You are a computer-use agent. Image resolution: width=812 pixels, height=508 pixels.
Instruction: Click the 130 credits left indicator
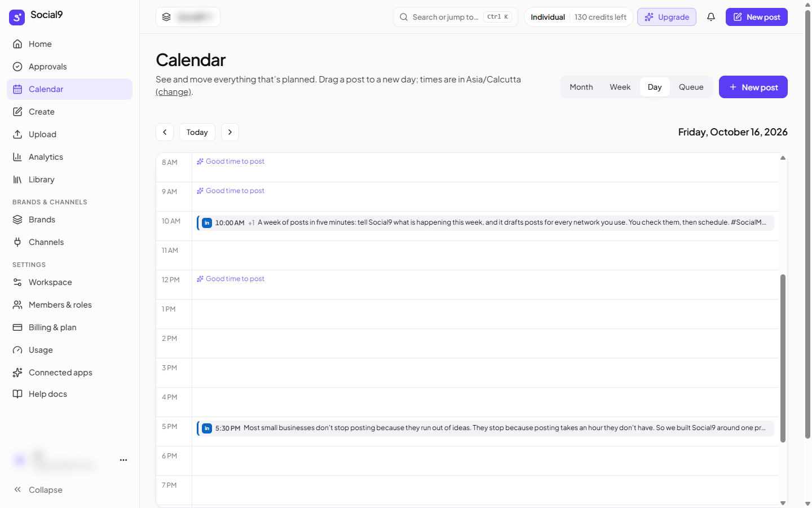[x=601, y=17]
